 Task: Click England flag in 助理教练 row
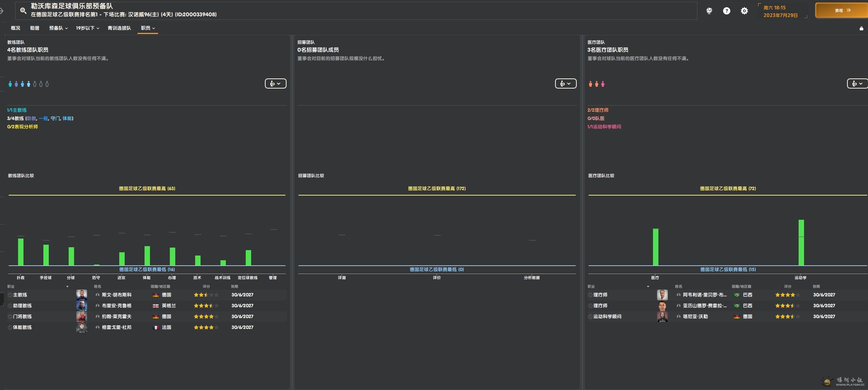(156, 306)
